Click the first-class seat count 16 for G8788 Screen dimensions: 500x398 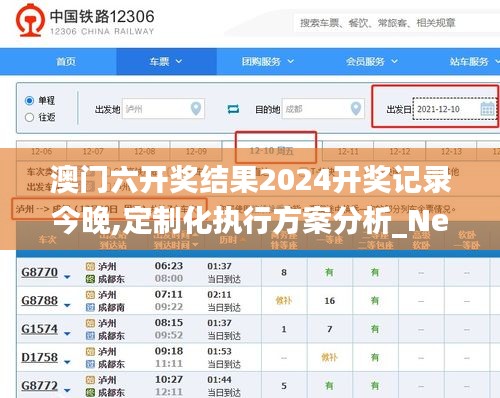pos(329,301)
